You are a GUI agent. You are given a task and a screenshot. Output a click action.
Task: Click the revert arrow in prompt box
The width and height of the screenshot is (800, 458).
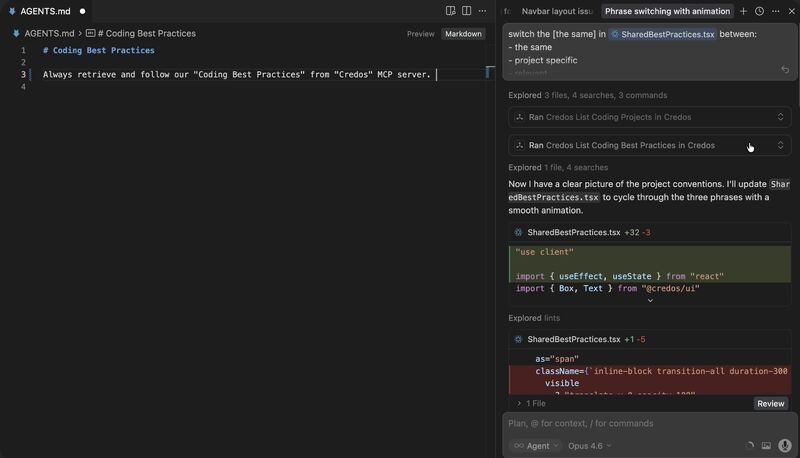pos(785,70)
